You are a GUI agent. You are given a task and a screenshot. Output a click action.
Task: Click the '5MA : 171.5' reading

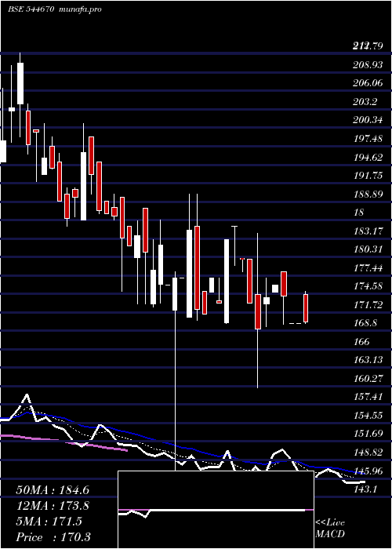coord(49,522)
